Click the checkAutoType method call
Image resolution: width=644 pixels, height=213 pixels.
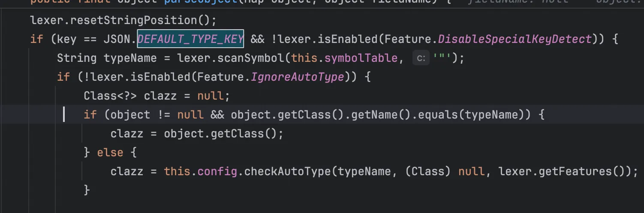pyautogui.click(x=288, y=171)
